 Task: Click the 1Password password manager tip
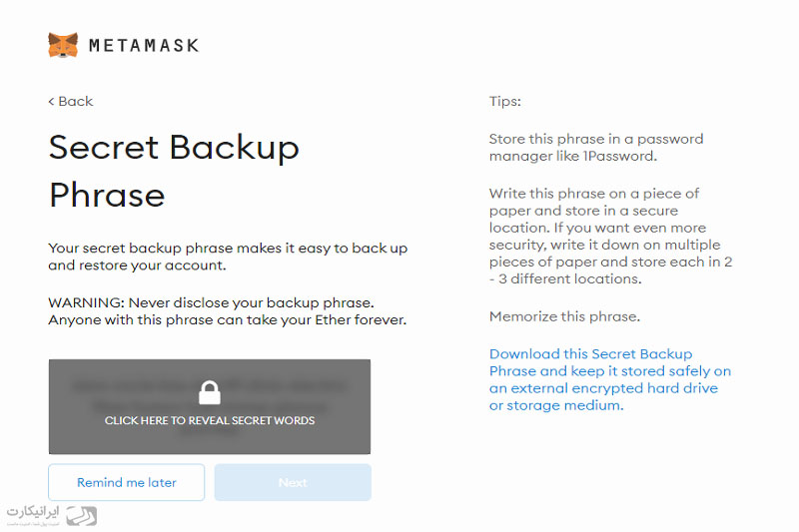596,147
